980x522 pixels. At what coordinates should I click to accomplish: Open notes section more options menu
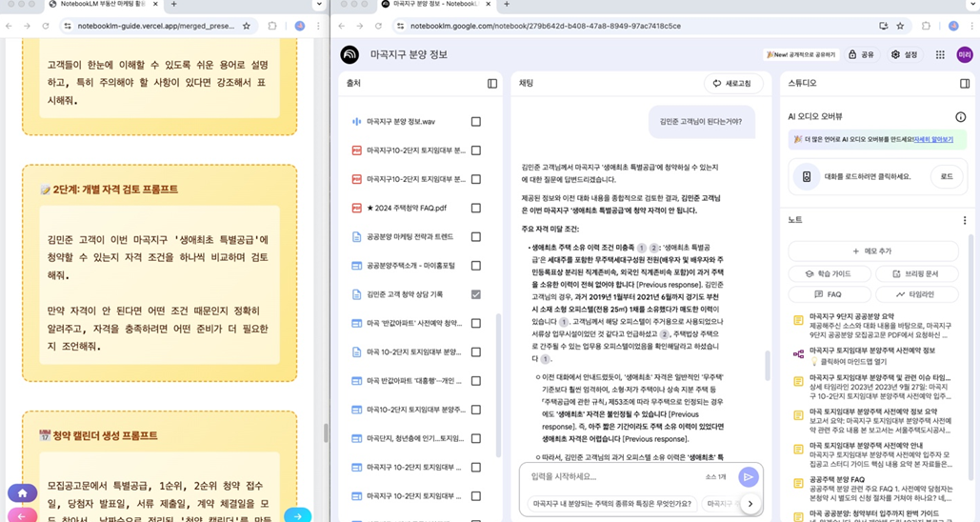pyautogui.click(x=965, y=220)
